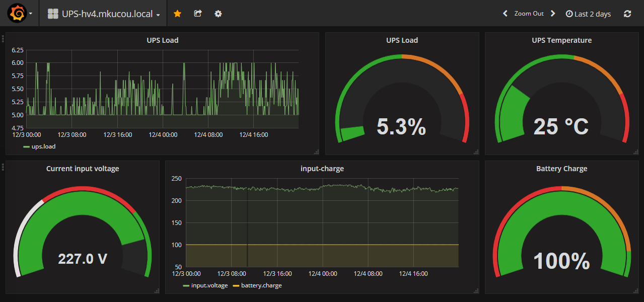This screenshot has height=302, width=644.
Task: Open dashboard settings gear menu
Action: [218, 14]
